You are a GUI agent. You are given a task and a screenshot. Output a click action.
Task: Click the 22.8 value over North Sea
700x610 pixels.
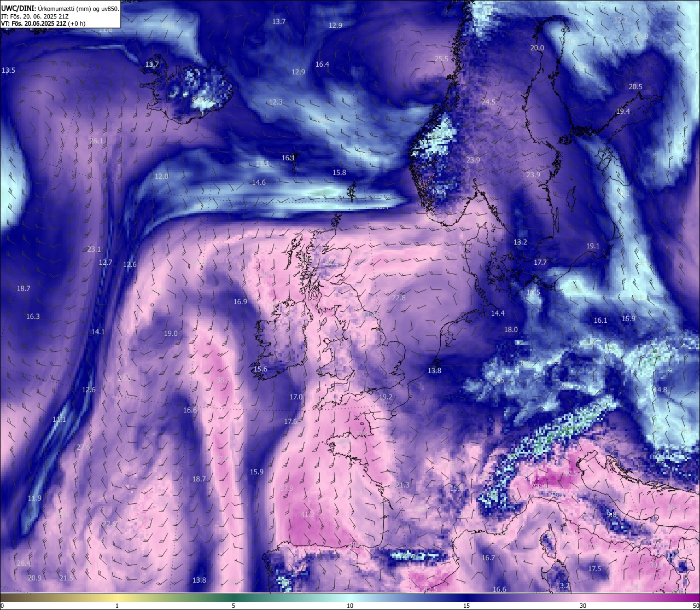[399, 298]
